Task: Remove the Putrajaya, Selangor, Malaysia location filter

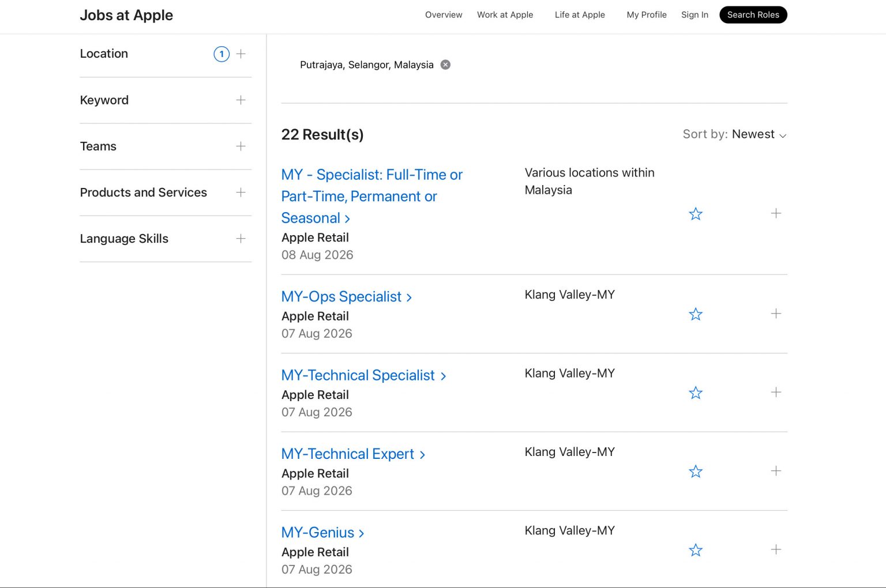Action: click(445, 65)
